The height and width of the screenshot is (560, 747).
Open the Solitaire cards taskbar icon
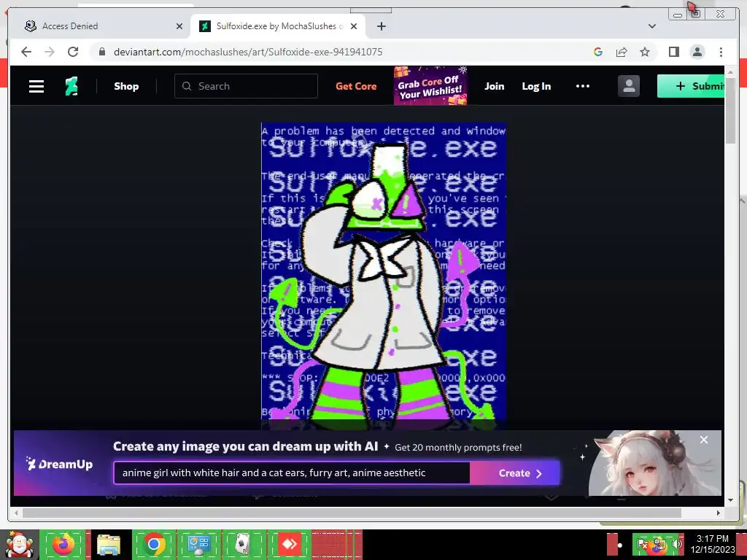(x=244, y=544)
